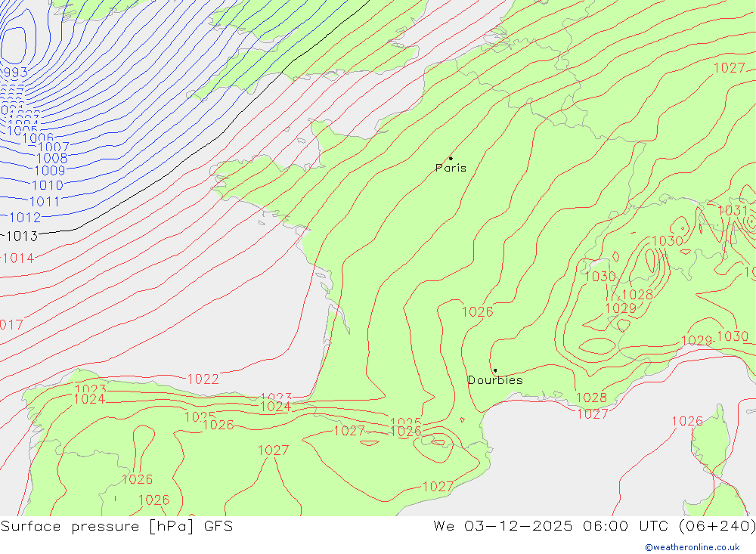
Task: Click the Paris location dot marker
Action: coord(451,158)
